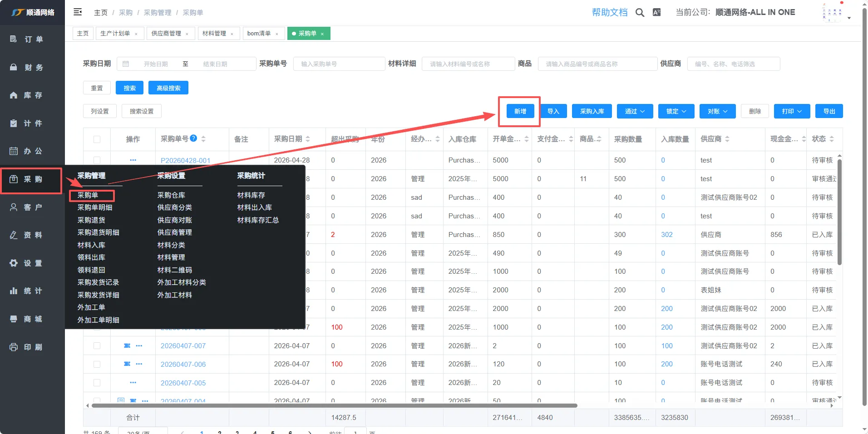This screenshot has height=434, width=868.
Task: Open 印刷 printer module in sidebar
Action: [x=27, y=347]
